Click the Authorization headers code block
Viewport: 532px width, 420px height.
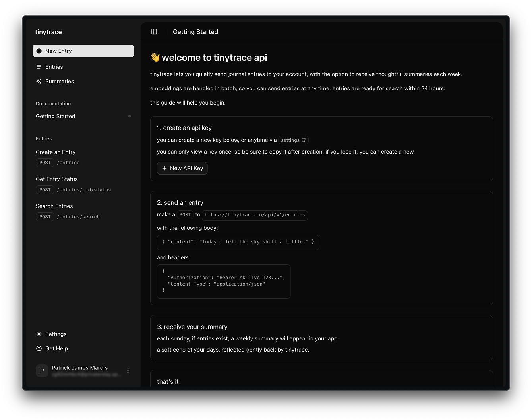click(x=224, y=281)
